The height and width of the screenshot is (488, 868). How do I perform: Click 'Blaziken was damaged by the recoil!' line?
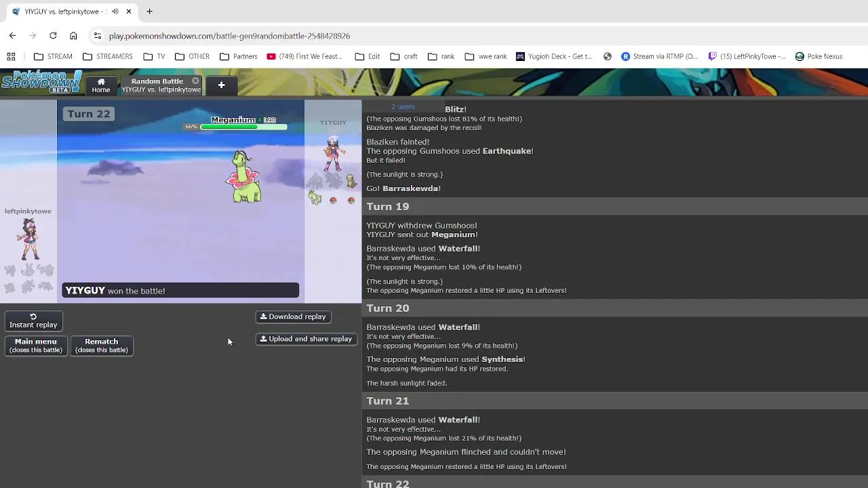pos(424,127)
